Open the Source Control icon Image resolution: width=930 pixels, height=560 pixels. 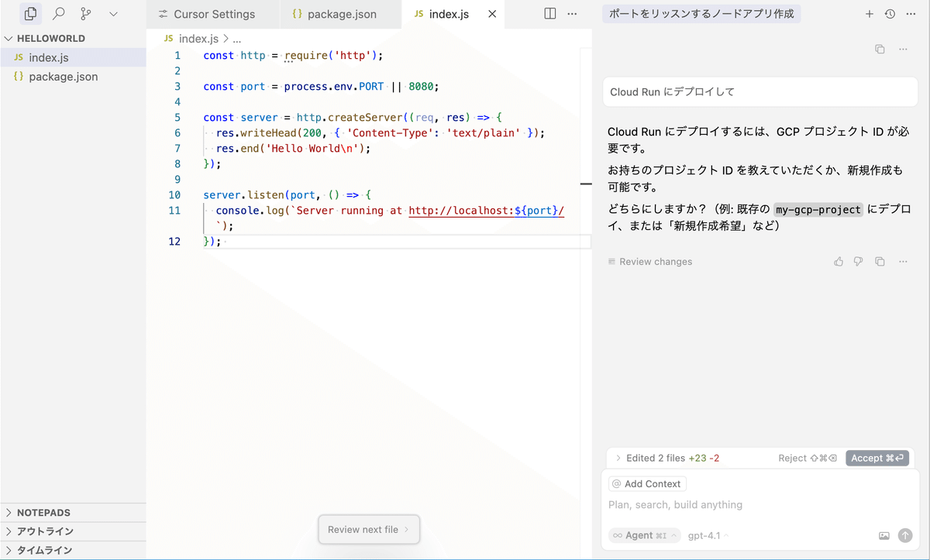[x=86, y=13]
